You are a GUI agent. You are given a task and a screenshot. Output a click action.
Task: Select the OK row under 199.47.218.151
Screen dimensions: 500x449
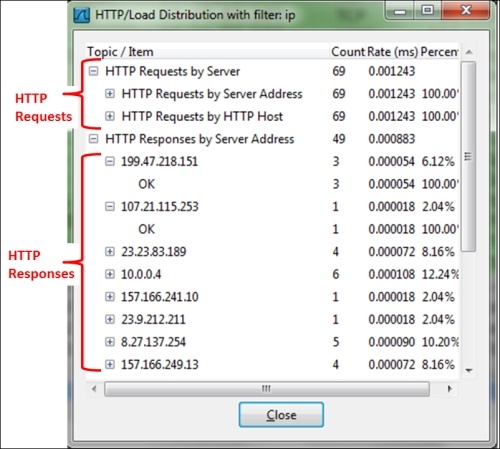[273, 184]
